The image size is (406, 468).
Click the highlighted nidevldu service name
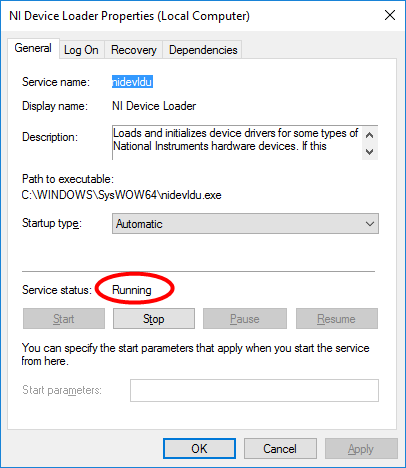(132, 82)
